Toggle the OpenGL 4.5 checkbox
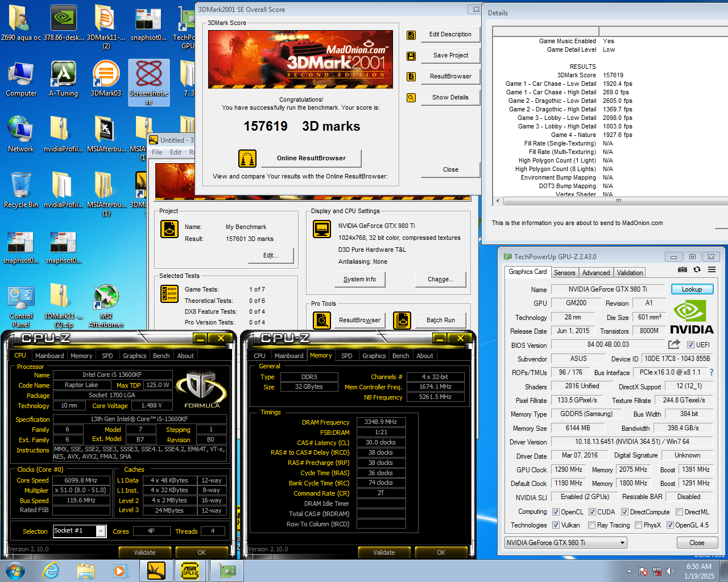Screen dimensions: 728x582 670,525
